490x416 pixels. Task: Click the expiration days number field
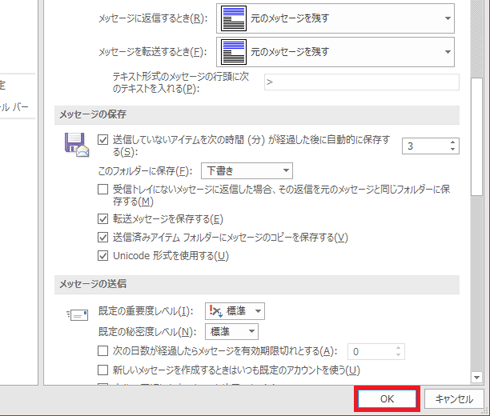[x=376, y=352]
